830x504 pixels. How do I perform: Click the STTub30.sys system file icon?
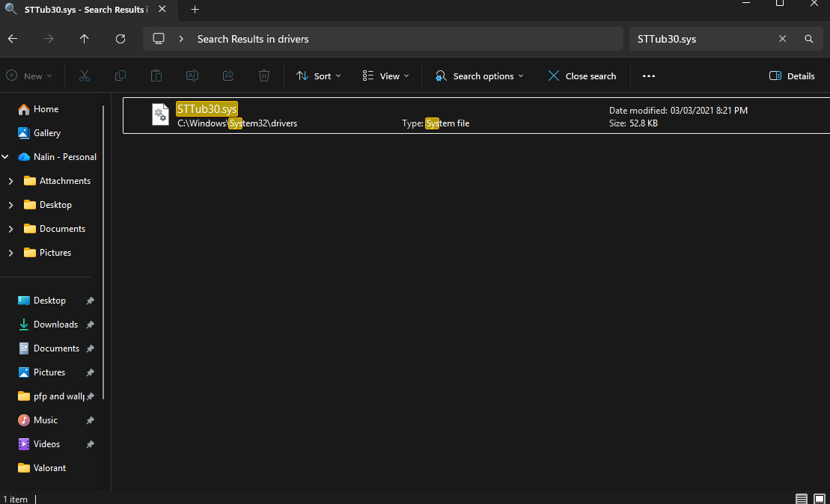160,114
